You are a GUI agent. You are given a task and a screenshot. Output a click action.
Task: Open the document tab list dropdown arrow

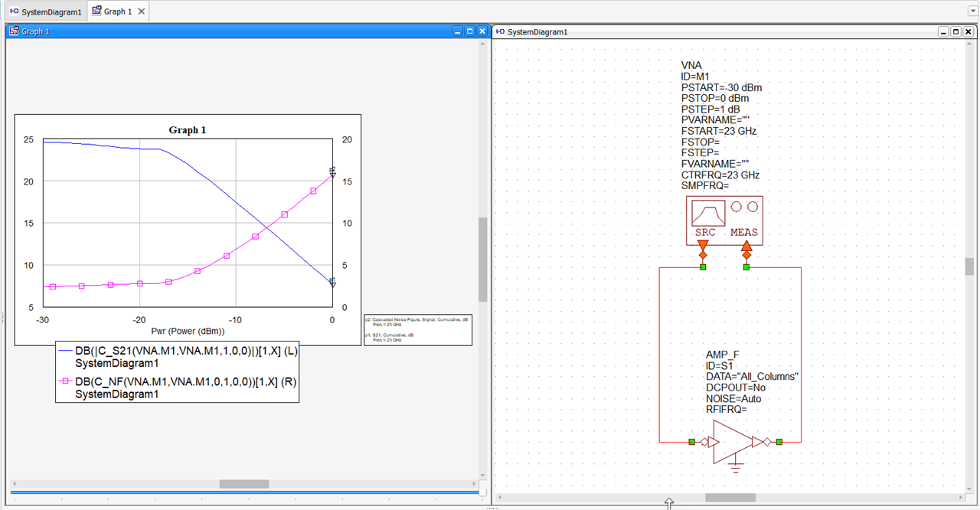972,11
